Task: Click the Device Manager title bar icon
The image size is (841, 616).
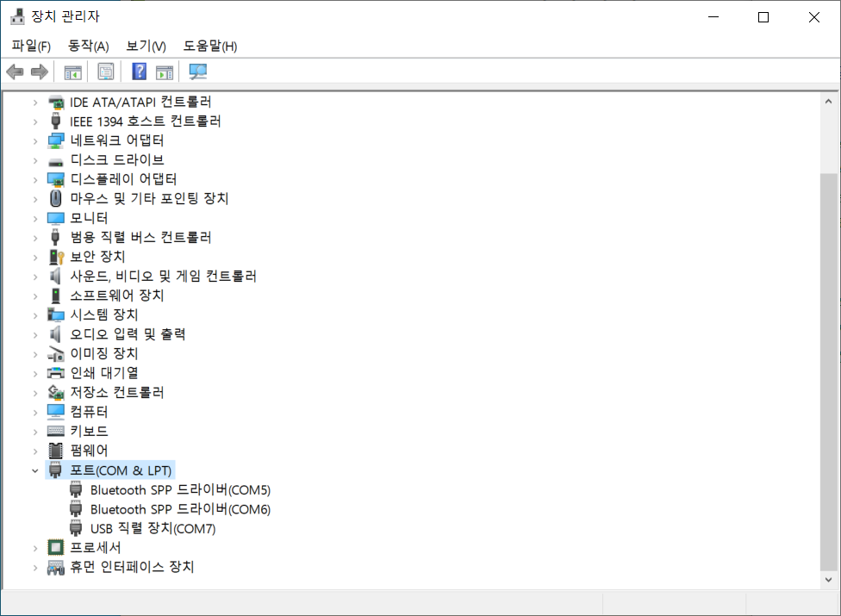Action: 18,16
